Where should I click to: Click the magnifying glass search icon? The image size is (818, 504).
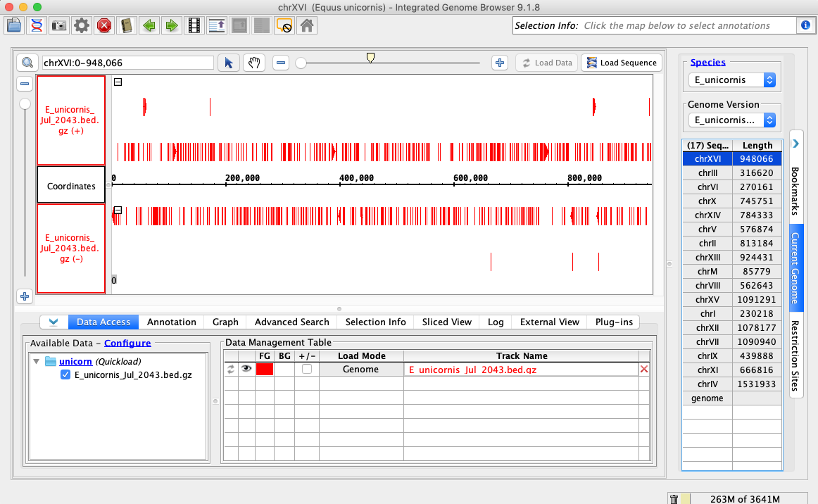(x=27, y=63)
